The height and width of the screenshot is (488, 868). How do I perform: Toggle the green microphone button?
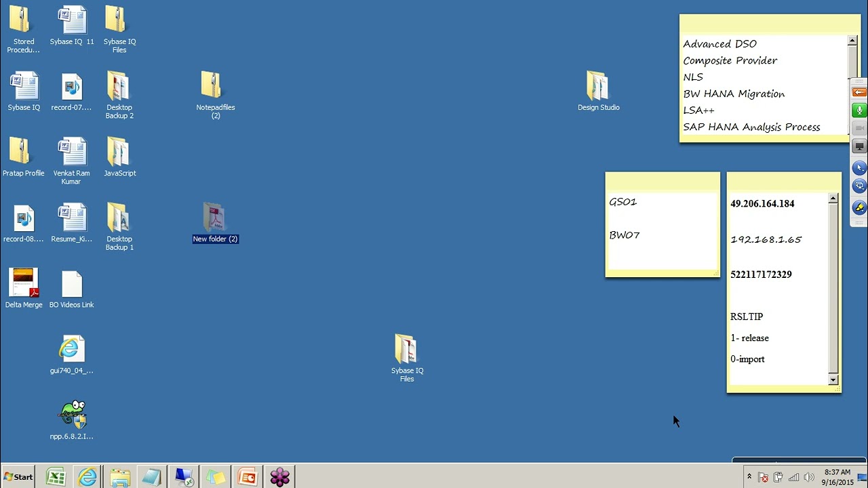tap(859, 110)
